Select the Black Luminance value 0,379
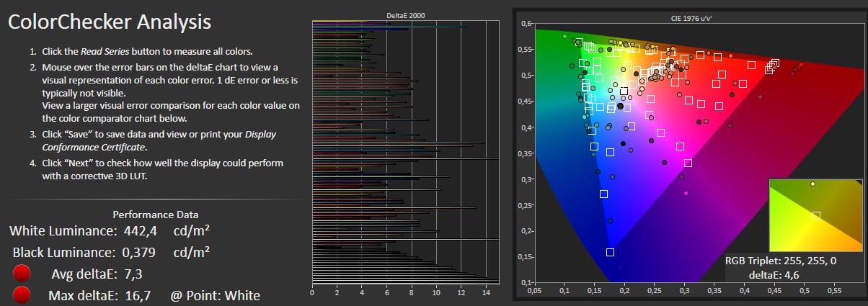 [x=140, y=252]
